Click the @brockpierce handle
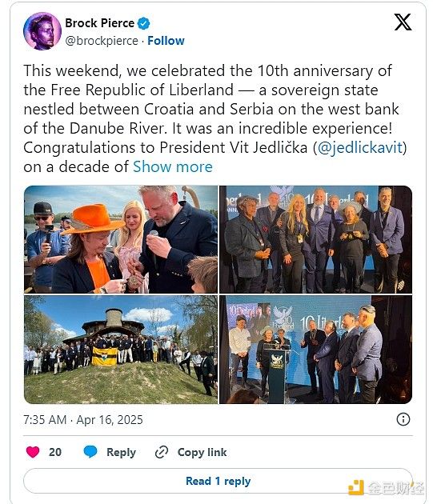 102,41
